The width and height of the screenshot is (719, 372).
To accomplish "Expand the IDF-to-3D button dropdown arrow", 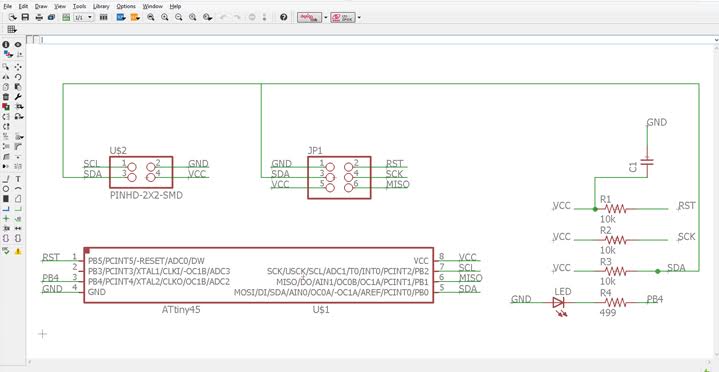I will pyautogui.click(x=359, y=17).
